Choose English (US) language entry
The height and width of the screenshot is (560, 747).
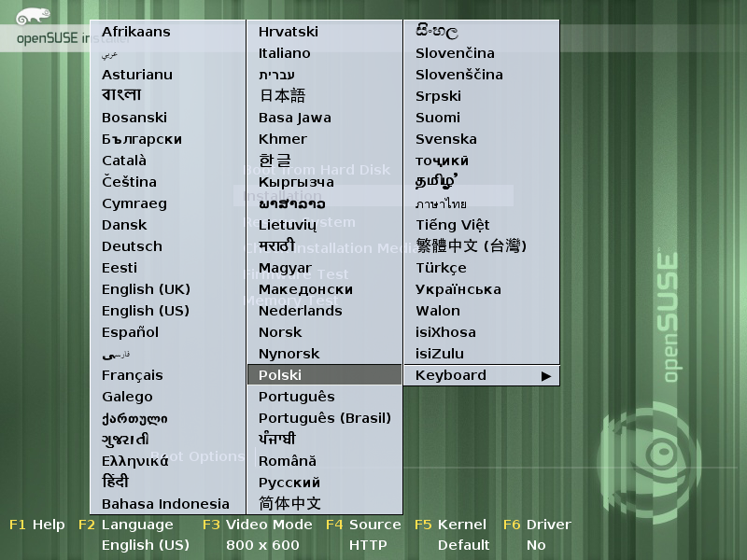146,311
